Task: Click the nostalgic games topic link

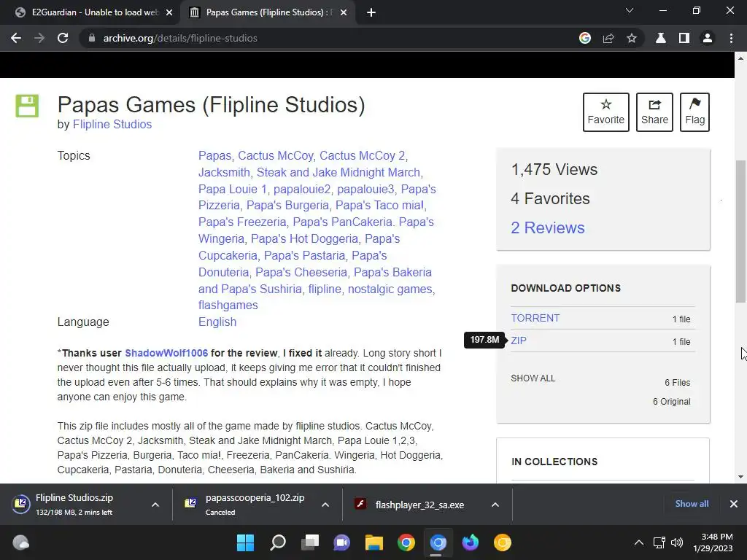Action: click(390, 289)
